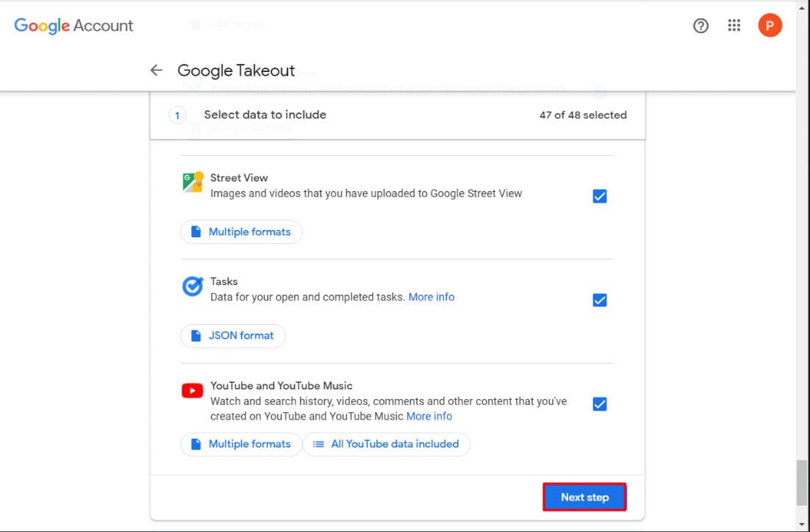Click the 'YouTube and YouTube Music' heading

pyautogui.click(x=281, y=386)
